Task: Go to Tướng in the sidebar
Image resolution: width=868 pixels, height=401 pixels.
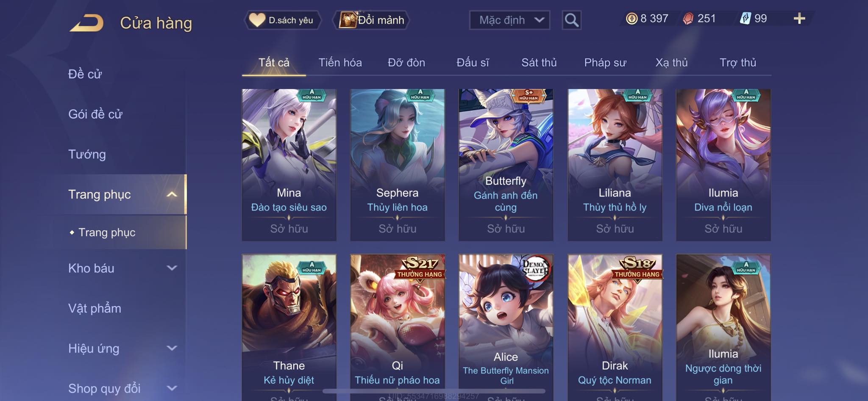Action: (87, 154)
